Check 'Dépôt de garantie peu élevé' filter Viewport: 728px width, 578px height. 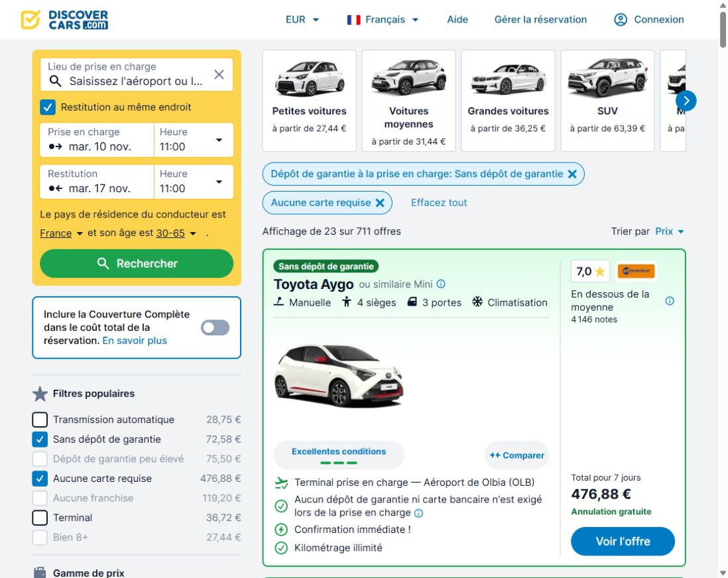pos(40,459)
